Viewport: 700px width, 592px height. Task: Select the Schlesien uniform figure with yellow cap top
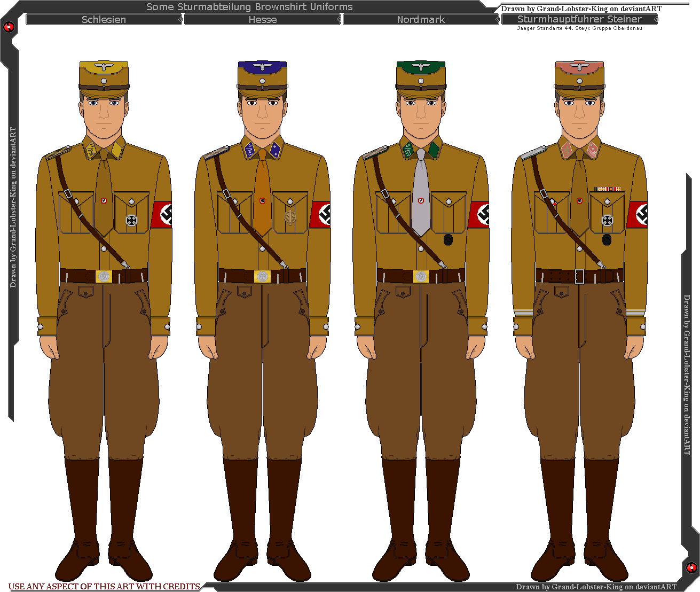104,321
